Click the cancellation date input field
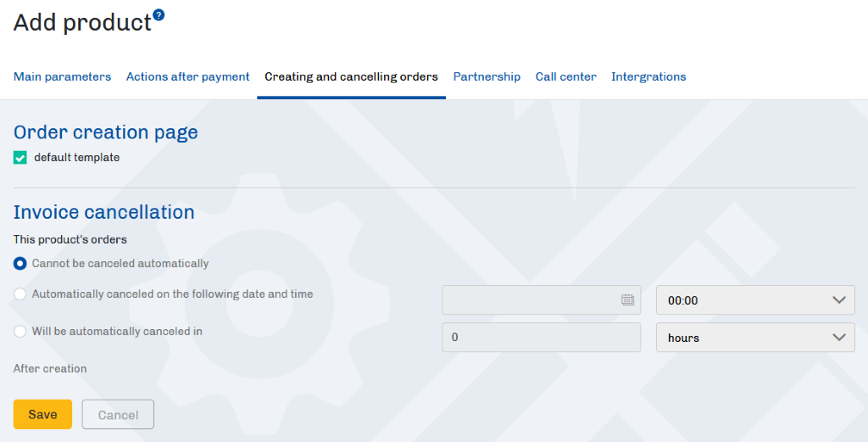Image resolution: width=868 pixels, height=442 pixels. tap(530, 300)
